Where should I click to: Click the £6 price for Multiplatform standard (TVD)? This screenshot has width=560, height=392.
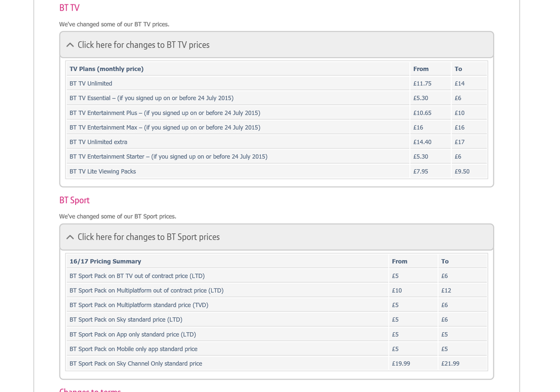[x=445, y=305]
